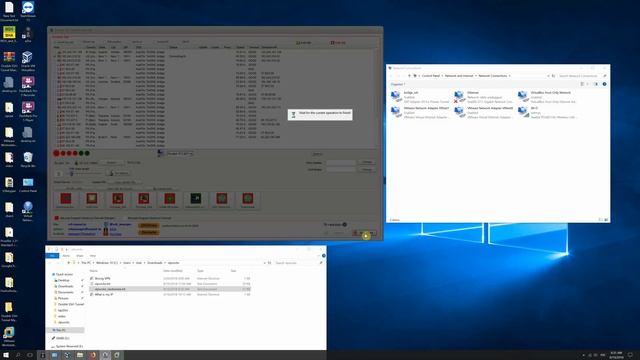The height and width of the screenshot is (360, 640).
Task: Click the 'Wait for the current operation' message
Action: [x=320, y=114]
